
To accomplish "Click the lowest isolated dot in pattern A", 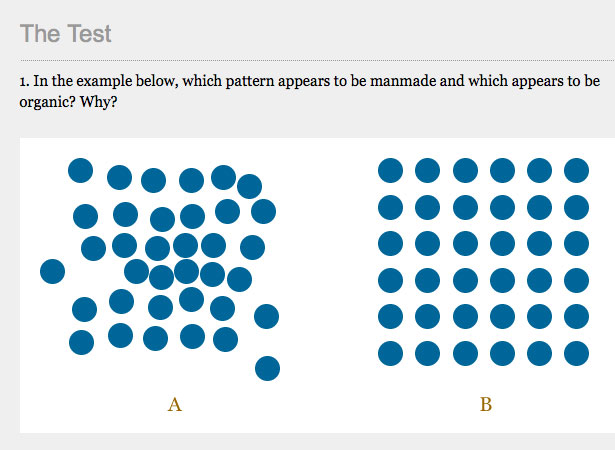I will 267,368.
